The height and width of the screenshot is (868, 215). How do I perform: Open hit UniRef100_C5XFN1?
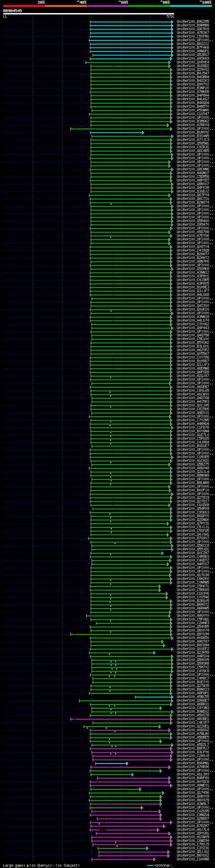[193, 37]
